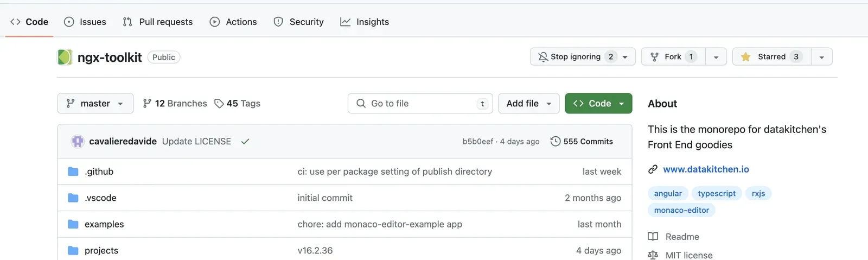
Task: Click the 1 fork count badge
Action: (x=691, y=56)
